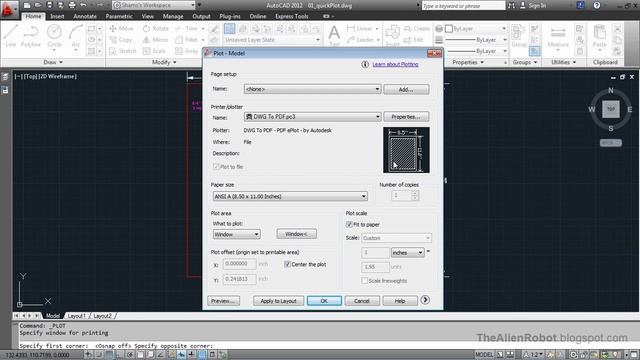Open the Printer/plotter Name dropdown
This screenshot has width=640, height=360.
click(x=312, y=117)
